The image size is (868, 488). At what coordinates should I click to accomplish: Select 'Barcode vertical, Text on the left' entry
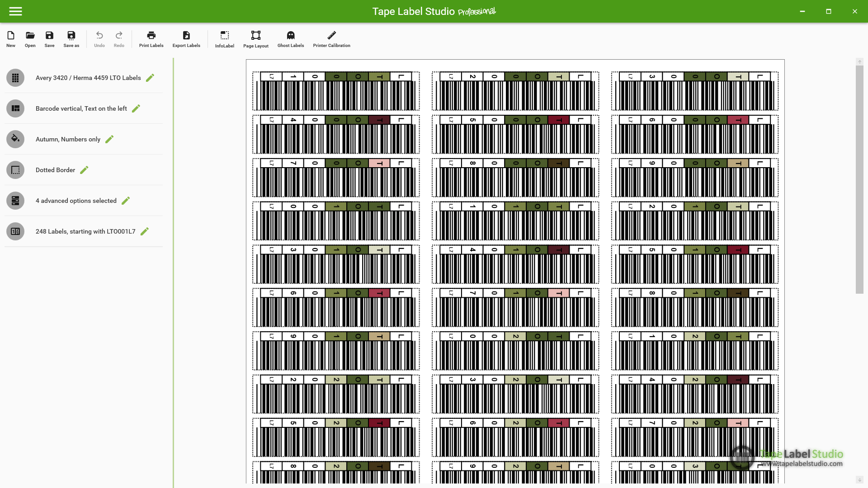point(81,108)
